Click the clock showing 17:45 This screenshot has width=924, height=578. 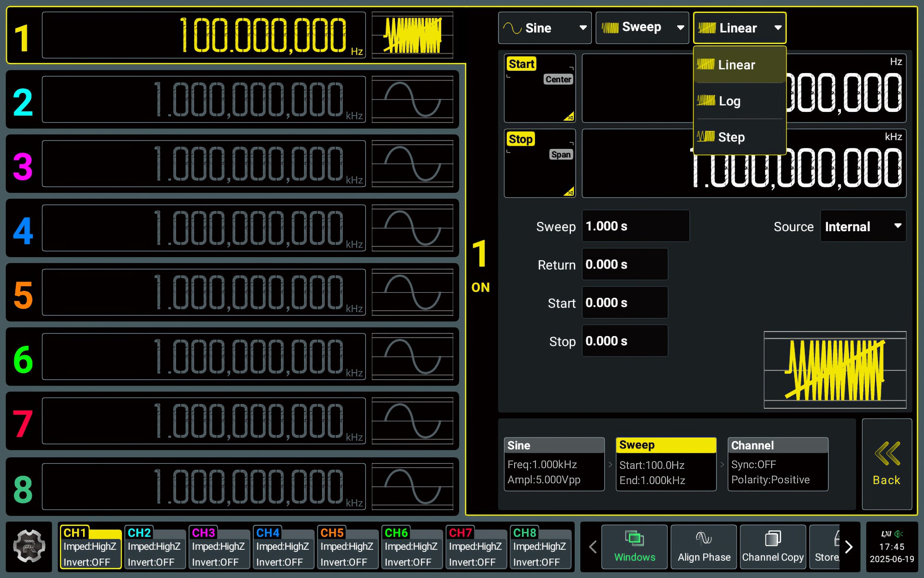892,547
